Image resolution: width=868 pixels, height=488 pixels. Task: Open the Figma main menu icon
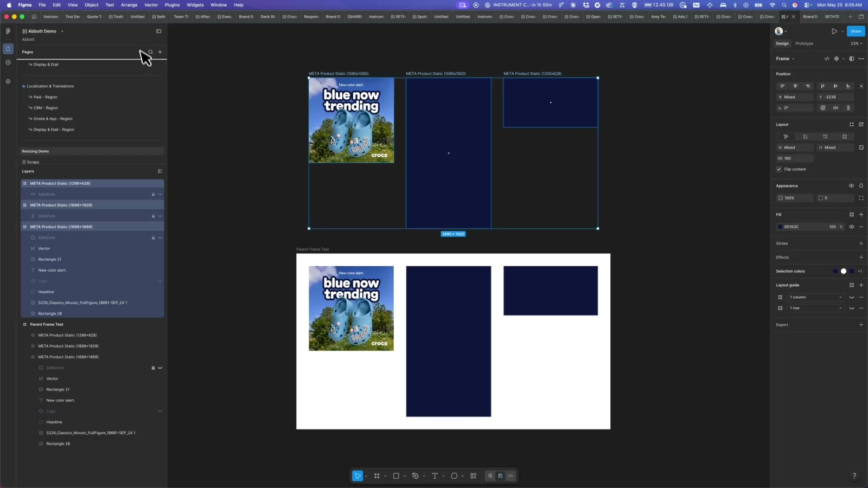(8, 31)
